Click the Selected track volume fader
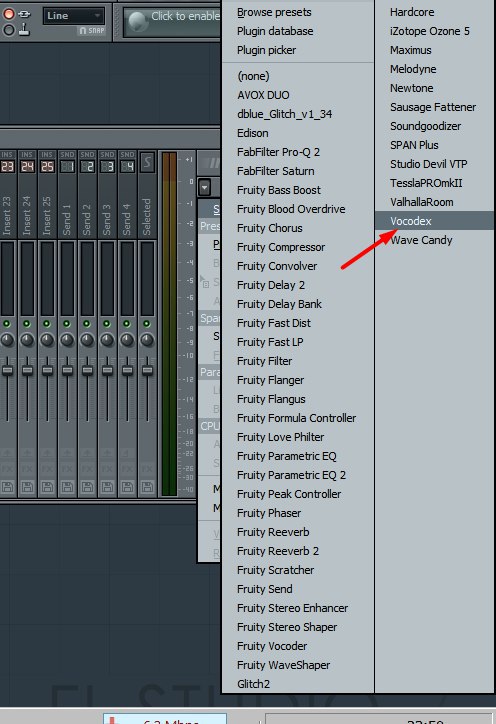This screenshot has width=496, height=724. pos(147,370)
